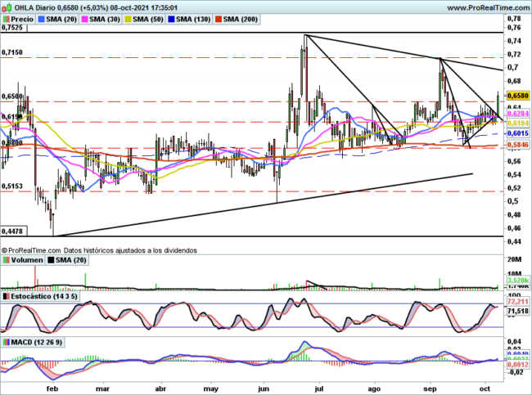This screenshot has width=532, height=395.
Task: Click the ProRealTime.com dividend-adjusted data note
Action: coord(99,250)
